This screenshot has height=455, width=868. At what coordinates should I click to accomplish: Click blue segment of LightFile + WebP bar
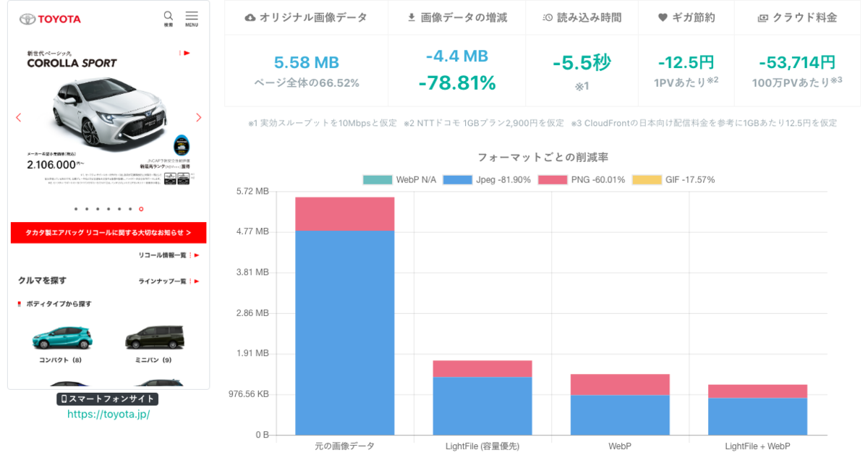tap(757, 417)
